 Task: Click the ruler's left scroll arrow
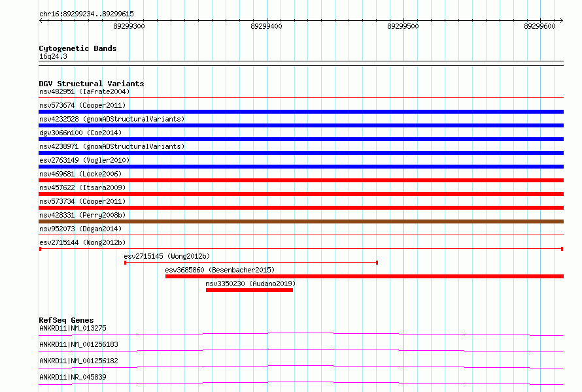[41, 21]
